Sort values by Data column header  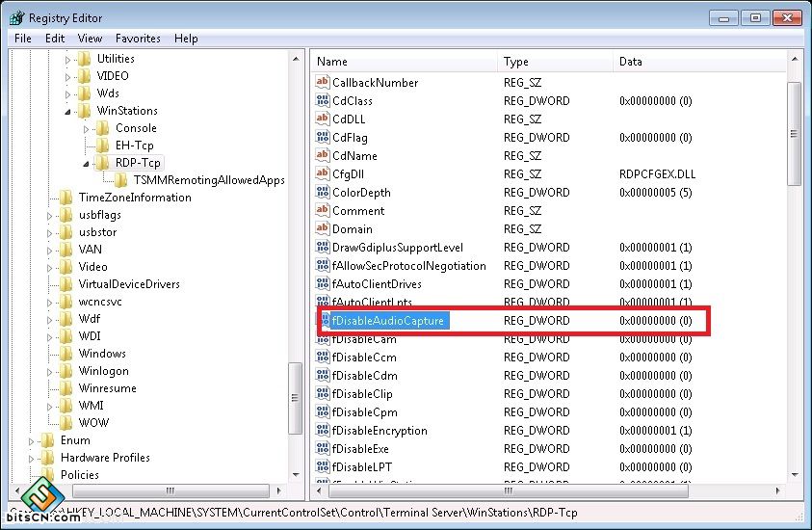tap(699, 61)
